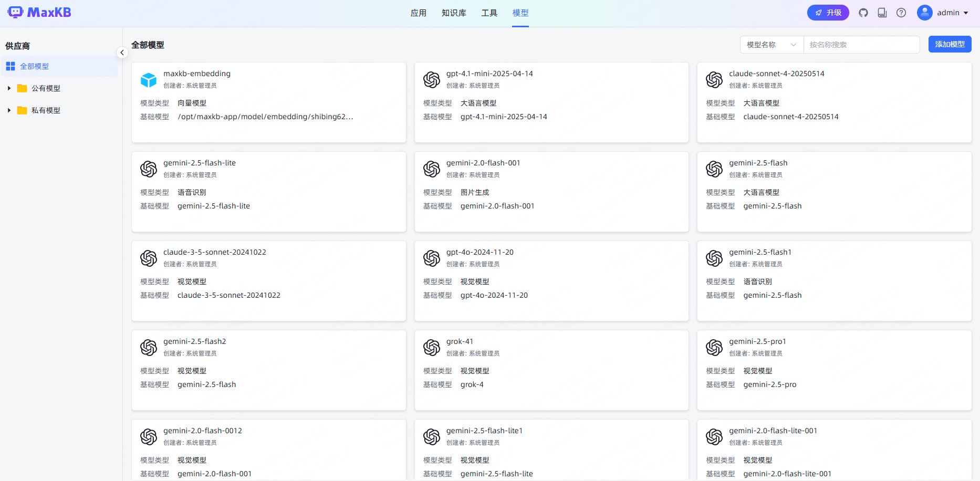The image size is (980, 481).
Task: Click the gemini-2.0-flash-0012 card icon
Action: tap(149, 437)
